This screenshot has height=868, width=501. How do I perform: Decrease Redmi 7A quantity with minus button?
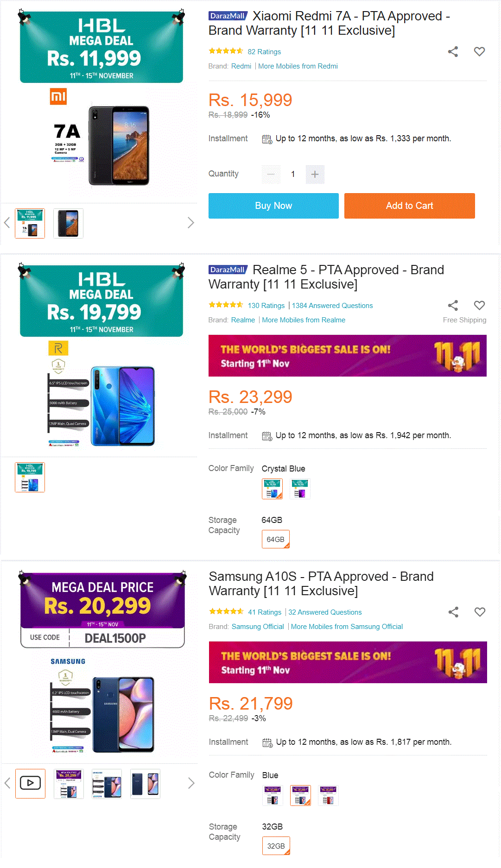[x=271, y=174]
